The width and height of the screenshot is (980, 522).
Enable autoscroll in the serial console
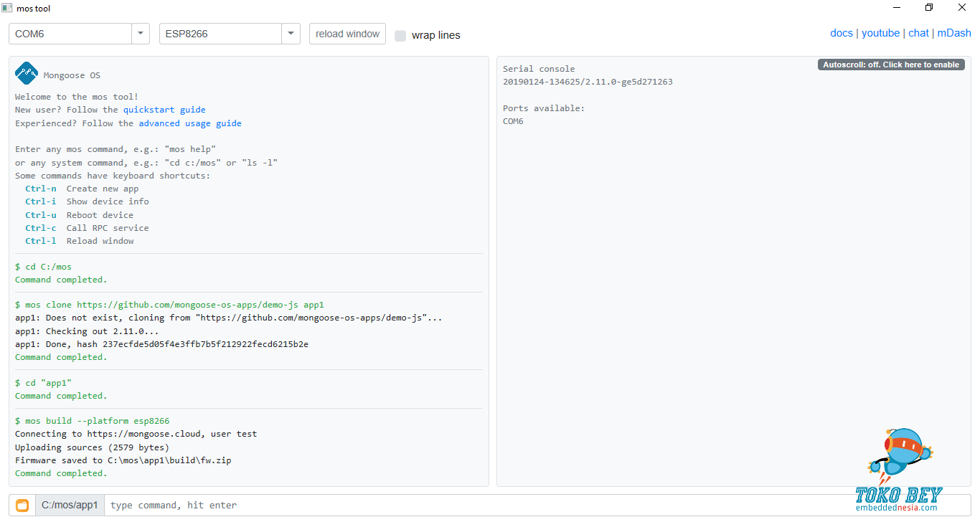[x=890, y=65]
